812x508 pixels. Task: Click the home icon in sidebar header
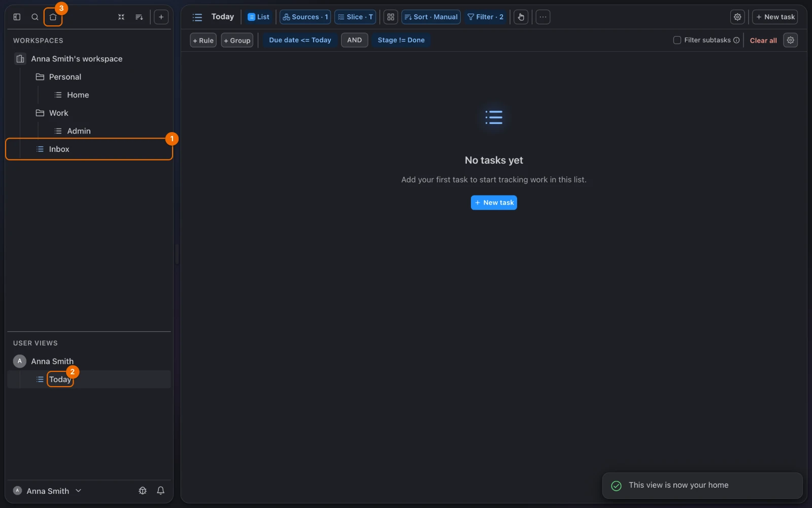click(x=53, y=17)
